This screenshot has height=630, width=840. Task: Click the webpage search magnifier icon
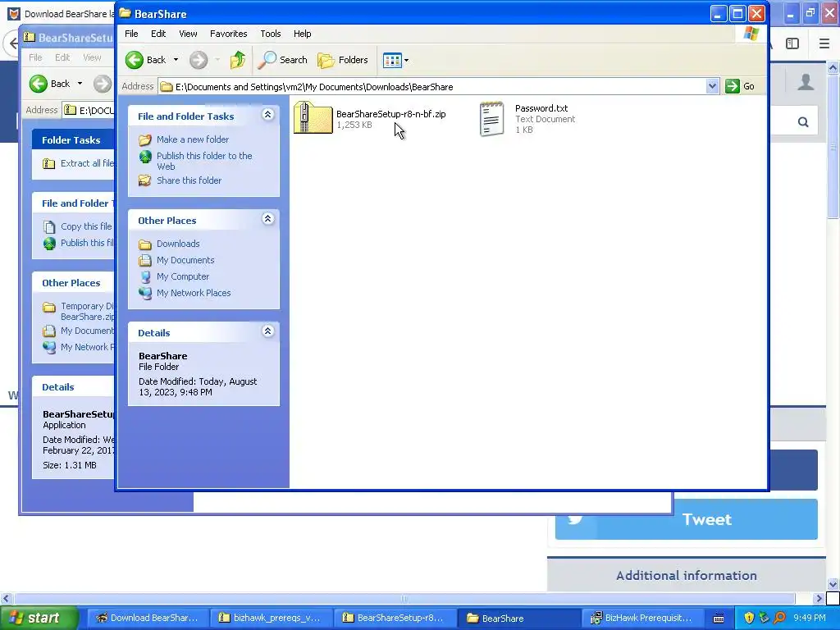coord(803,122)
